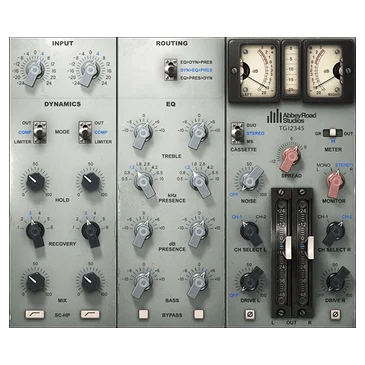Click the left output fader handle
365x365 pixels.
click(x=288, y=247)
